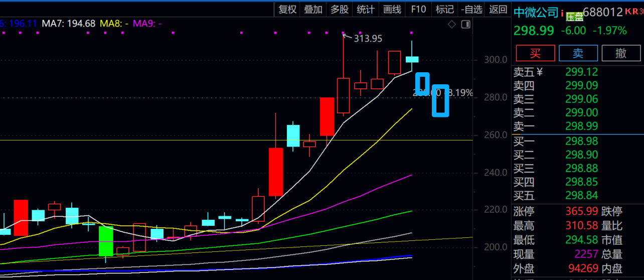This screenshot has height=280, width=644.
Task: Click the 压盘 tag icon
Action: pyautogui.click(x=574, y=17)
